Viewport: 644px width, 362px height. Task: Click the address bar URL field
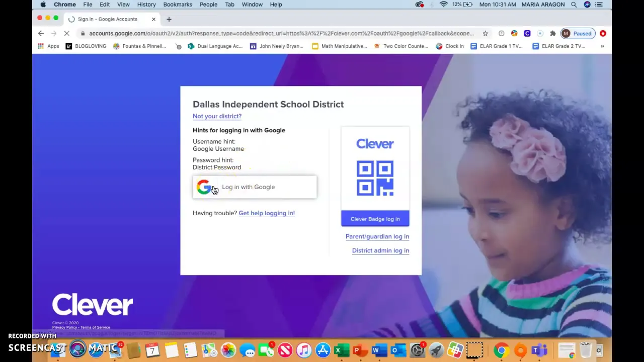[281, 33]
